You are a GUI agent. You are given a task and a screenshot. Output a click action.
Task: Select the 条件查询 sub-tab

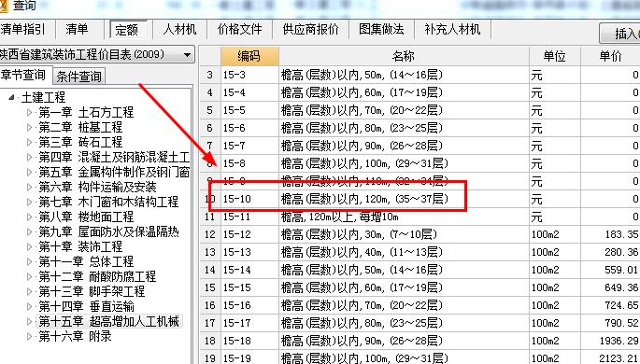point(78,77)
